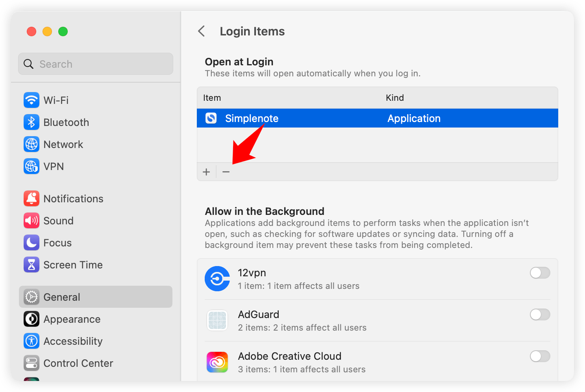
Task: Click the Accessibility sidebar icon
Action: click(x=31, y=341)
